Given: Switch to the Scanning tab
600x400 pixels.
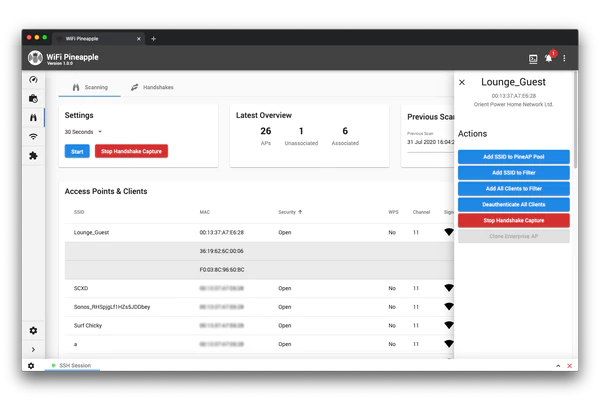Looking at the screenshot, I should tap(90, 87).
